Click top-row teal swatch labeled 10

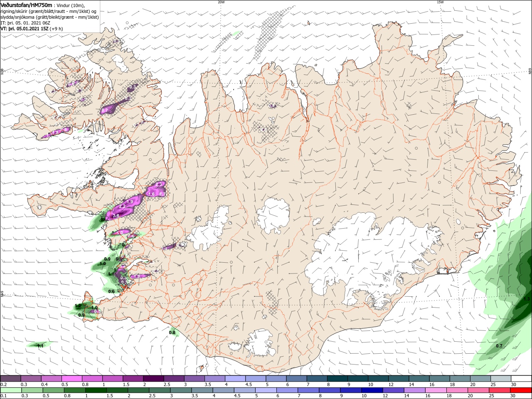click(x=378, y=379)
